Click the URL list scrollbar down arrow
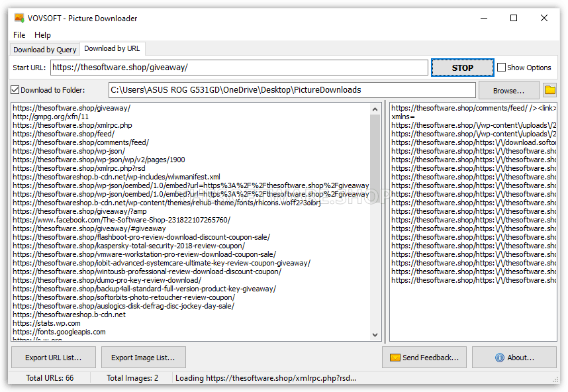Screen dimensions: 568x392 pyautogui.click(x=375, y=335)
